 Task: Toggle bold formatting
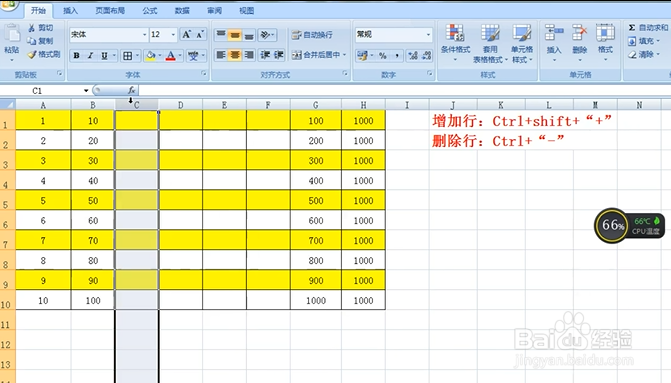[x=76, y=56]
